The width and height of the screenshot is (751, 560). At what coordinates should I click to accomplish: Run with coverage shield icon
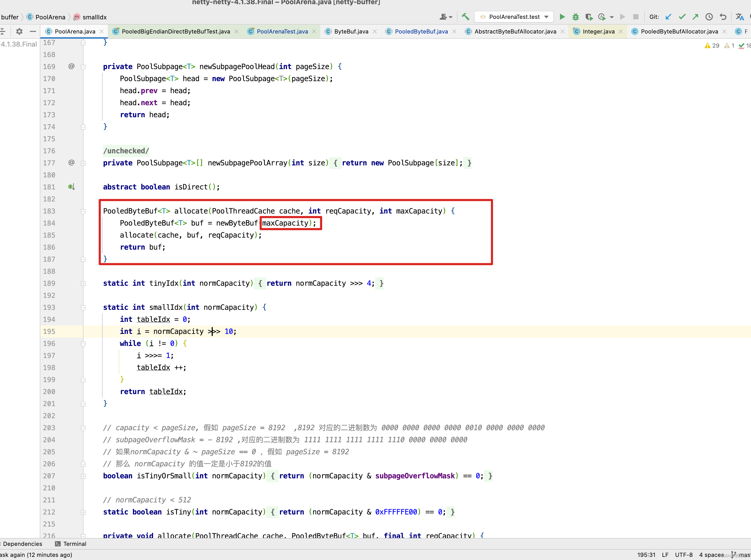coord(589,16)
